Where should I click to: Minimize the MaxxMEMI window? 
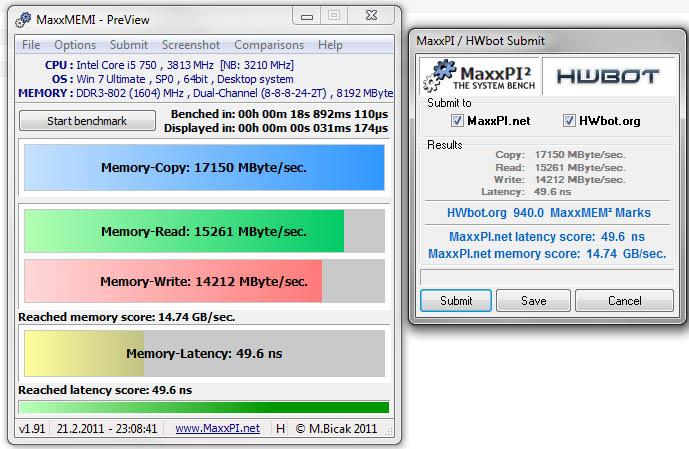307,16
